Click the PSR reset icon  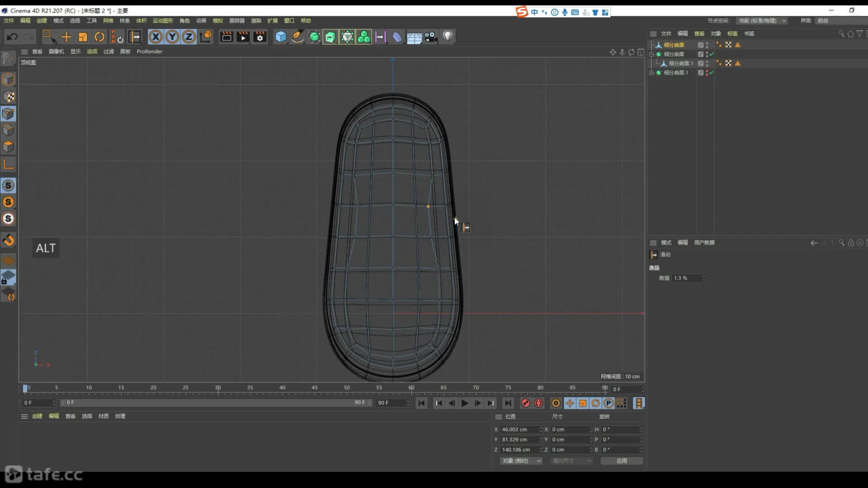tap(117, 37)
